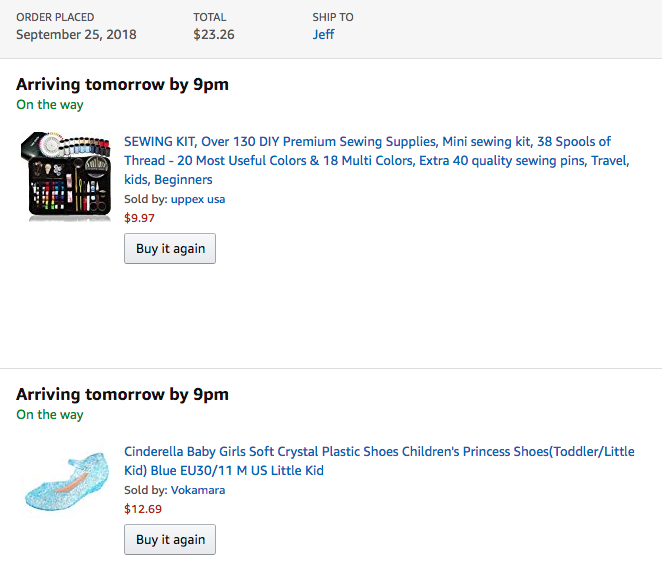
Task: Click the sewing kit product thumbnail
Action: (x=66, y=177)
